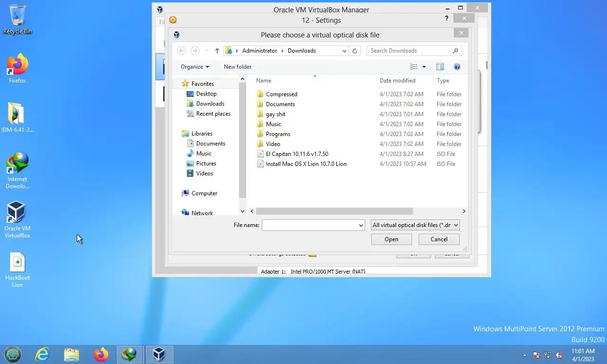
Task: Select IDM-6.41 archive on desktop
Action: 18,118
